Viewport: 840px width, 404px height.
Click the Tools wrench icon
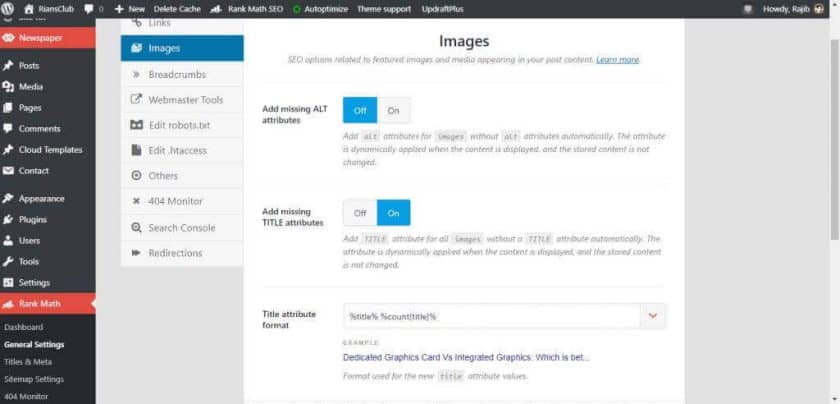pos(8,261)
